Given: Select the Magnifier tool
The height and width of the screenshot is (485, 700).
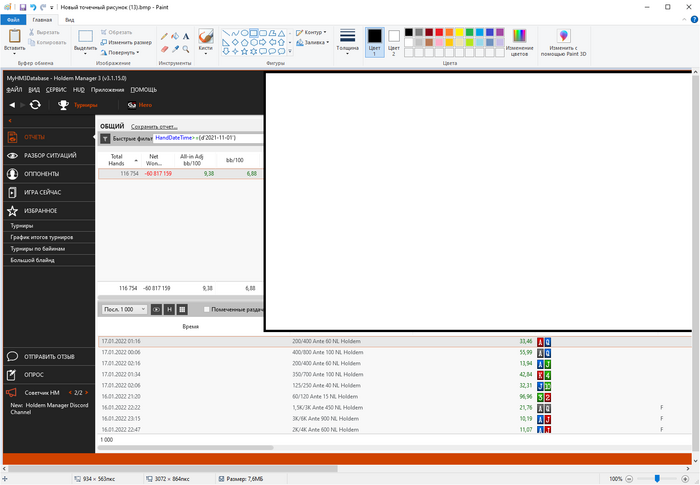Looking at the screenshot, I should pyautogui.click(x=186, y=49).
